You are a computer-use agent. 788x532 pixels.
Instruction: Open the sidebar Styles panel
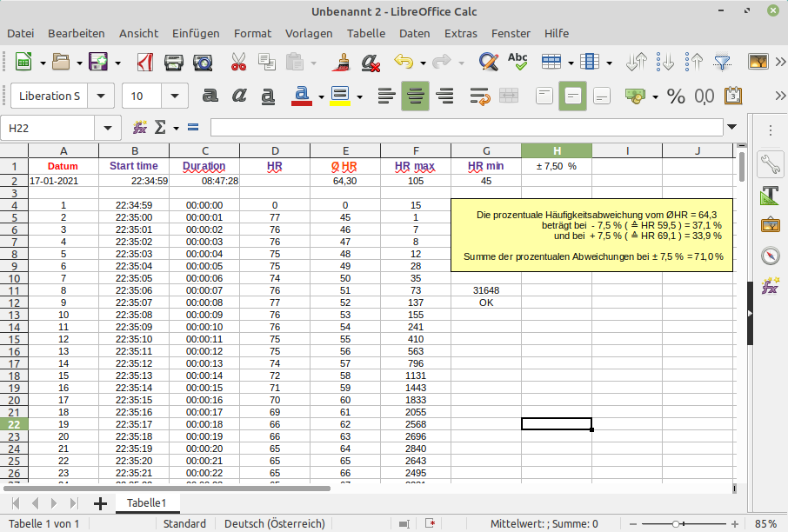(x=770, y=196)
